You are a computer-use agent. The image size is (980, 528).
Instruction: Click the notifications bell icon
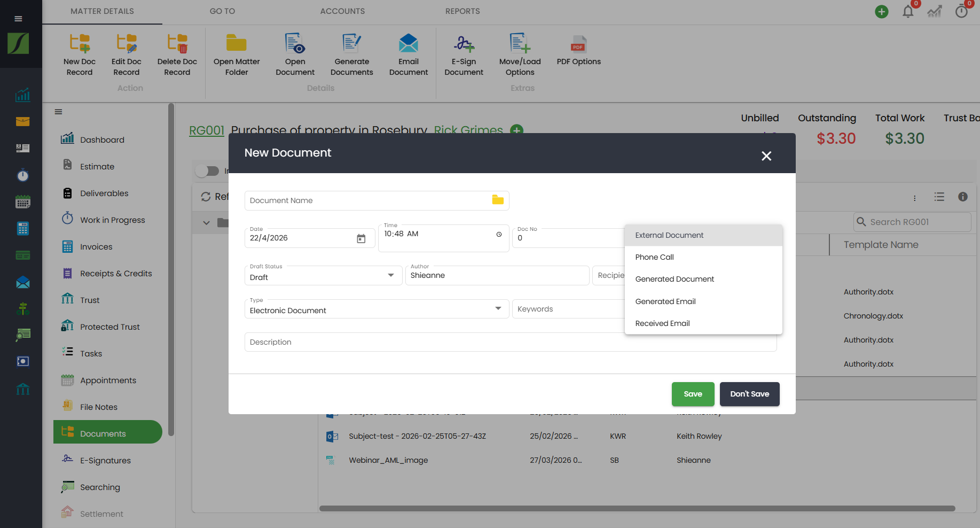[x=908, y=11]
